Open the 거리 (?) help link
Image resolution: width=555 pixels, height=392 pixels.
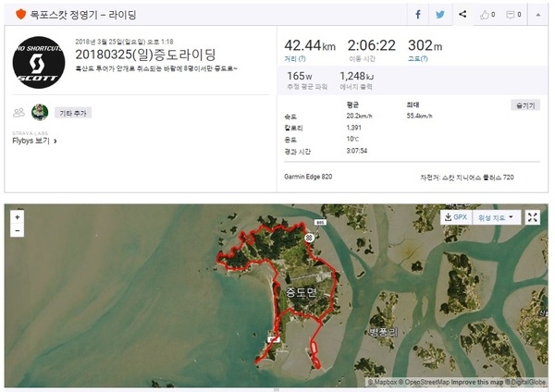pos(295,59)
